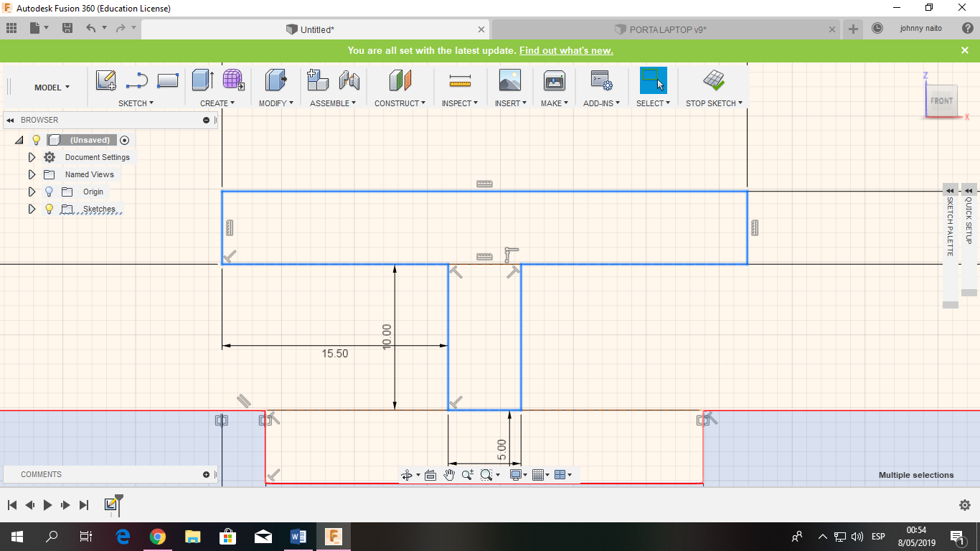Click the Insert Decal image icon
980x551 pixels.
(x=510, y=80)
